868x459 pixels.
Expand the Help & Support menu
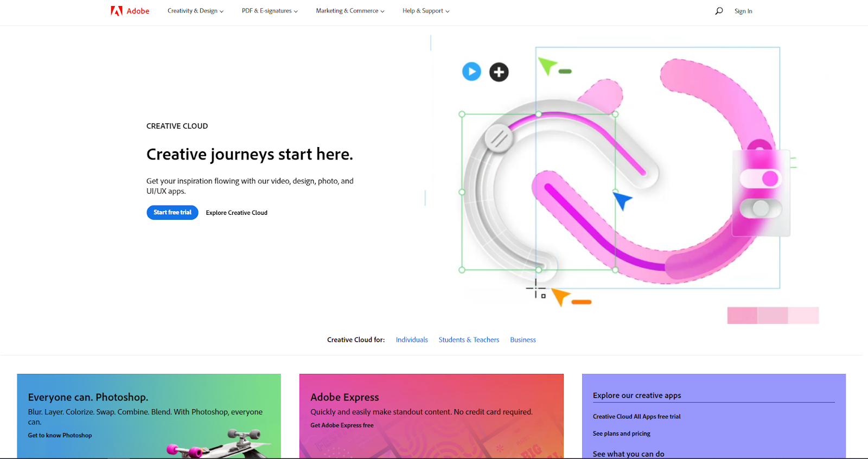tap(426, 11)
